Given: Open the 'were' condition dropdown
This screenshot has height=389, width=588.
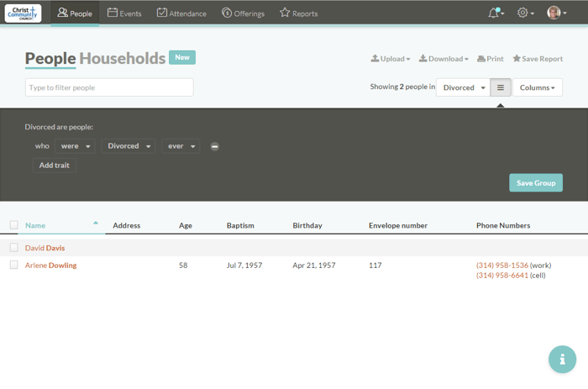Looking at the screenshot, I should (75, 146).
